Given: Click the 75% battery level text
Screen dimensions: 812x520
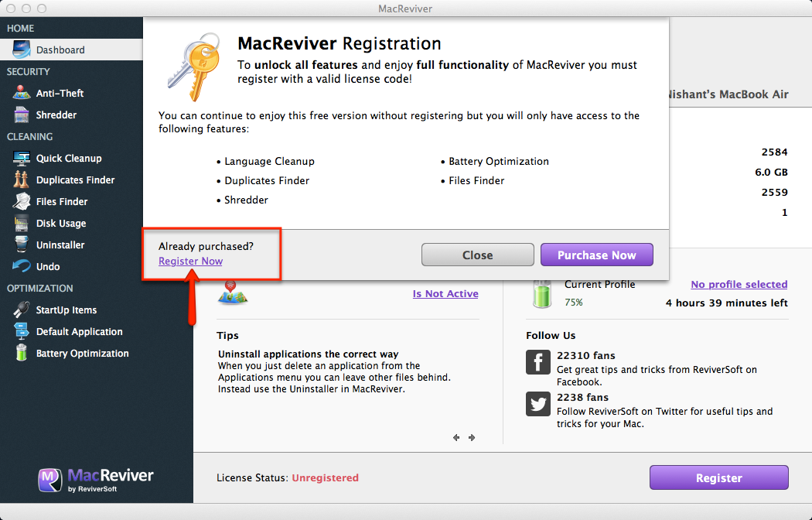Looking at the screenshot, I should (574, 303).
